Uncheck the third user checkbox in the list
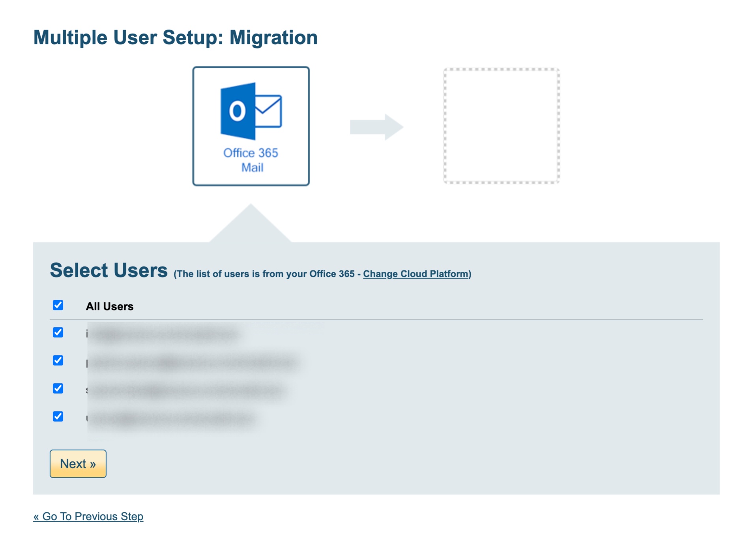The width and height of the screenshot is (756, 536). click(x=58, y=388)
